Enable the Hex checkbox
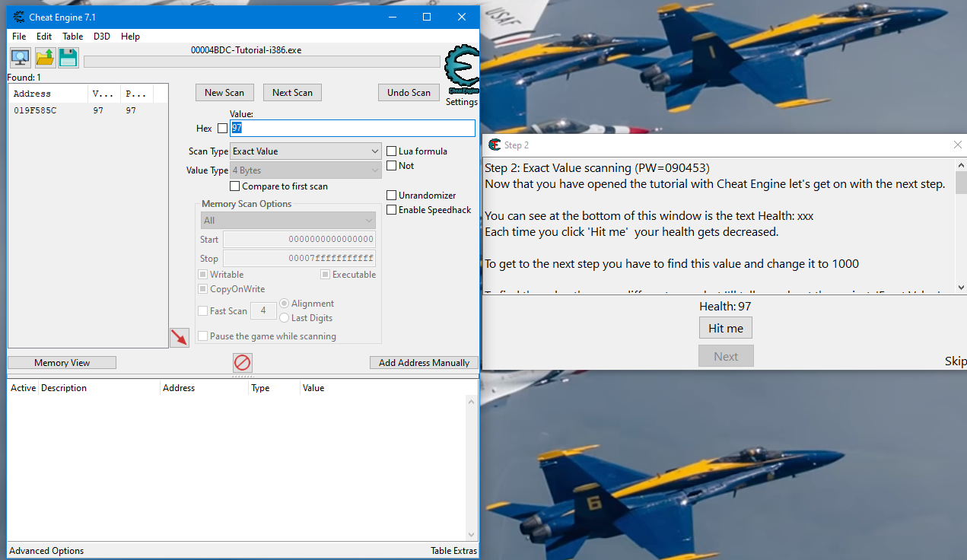This screenshot has width=967, height=560. [221, 128]
